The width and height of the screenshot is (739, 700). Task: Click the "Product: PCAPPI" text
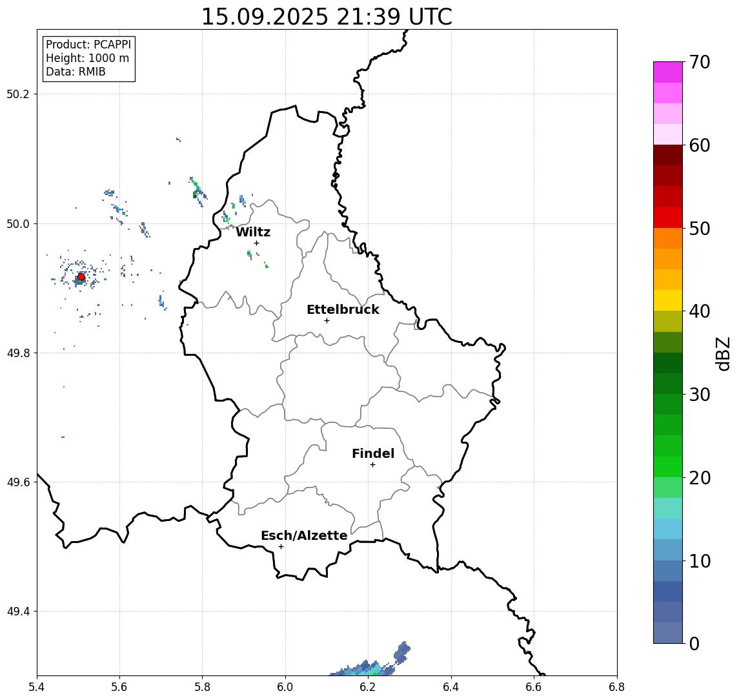point(88,45)
